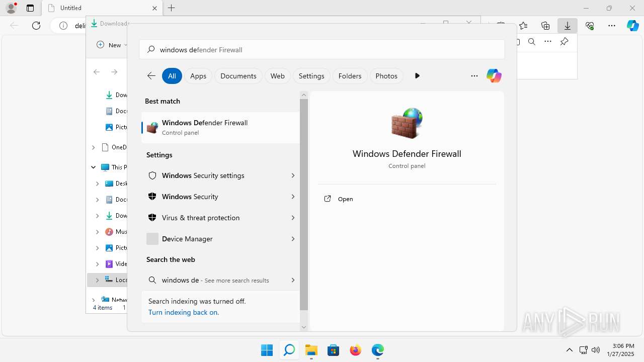Switch to Settings filter tab
The height and width of the screenshot is (362, 644).
click(x=311, y=76)
